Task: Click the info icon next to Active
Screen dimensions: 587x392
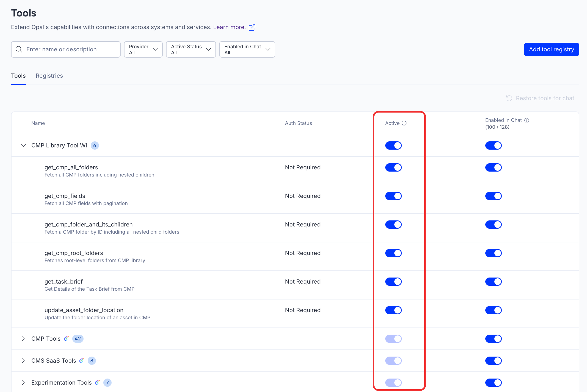Action: pyautogui.click(x=404, y=123)
